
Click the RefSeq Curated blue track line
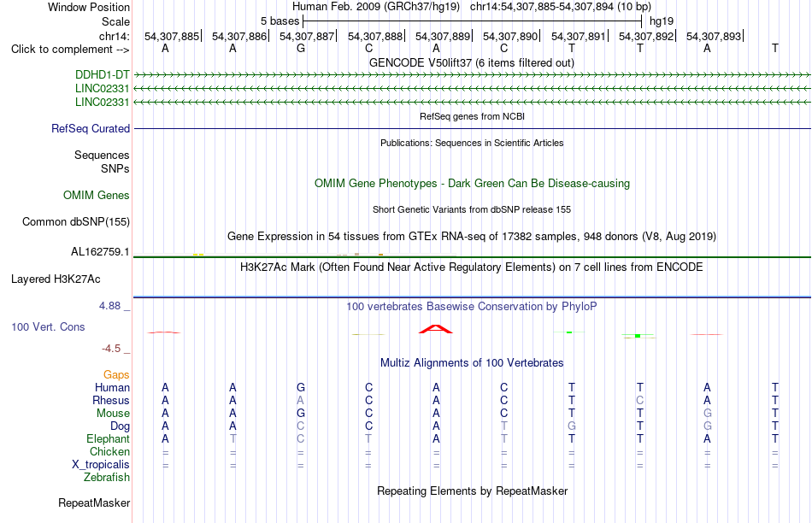(x=472, y=128)
